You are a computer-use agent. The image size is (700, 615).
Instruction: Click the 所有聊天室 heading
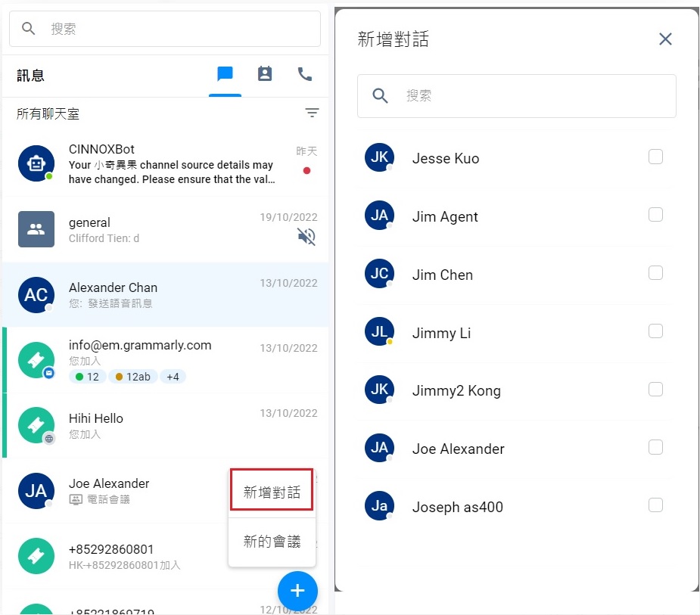pyautogui.click(x=48, y=113)
